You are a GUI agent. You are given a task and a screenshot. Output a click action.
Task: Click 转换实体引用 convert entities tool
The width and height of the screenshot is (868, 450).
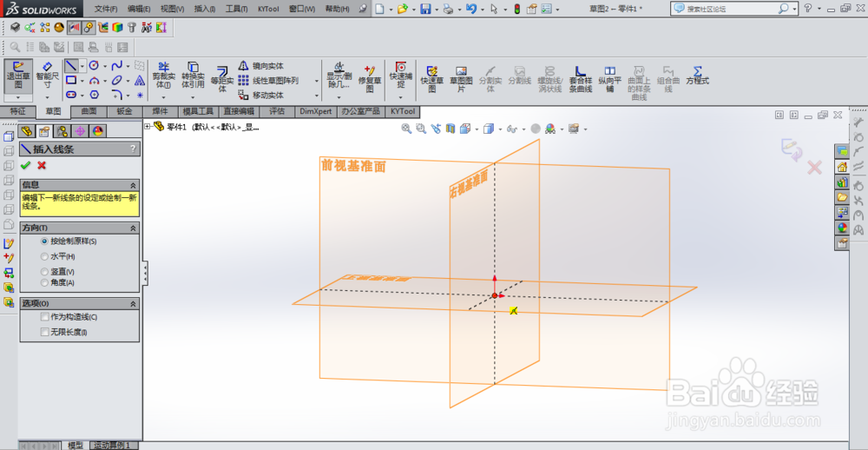(x=194, y=76)
